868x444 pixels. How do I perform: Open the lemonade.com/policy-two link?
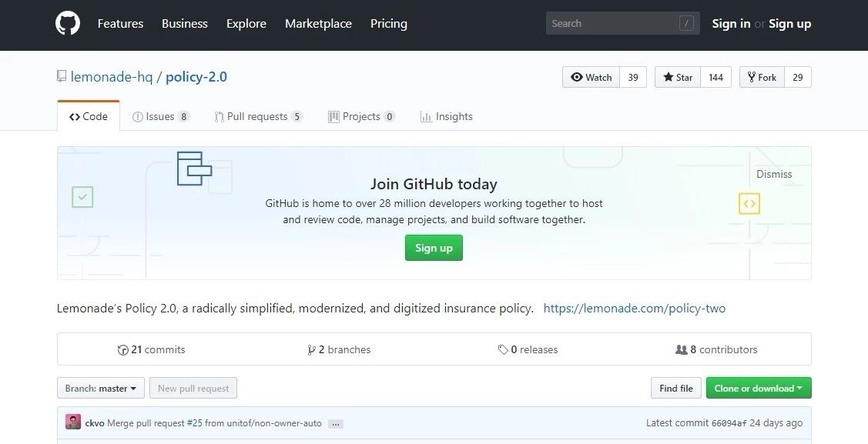coord(634,309)
